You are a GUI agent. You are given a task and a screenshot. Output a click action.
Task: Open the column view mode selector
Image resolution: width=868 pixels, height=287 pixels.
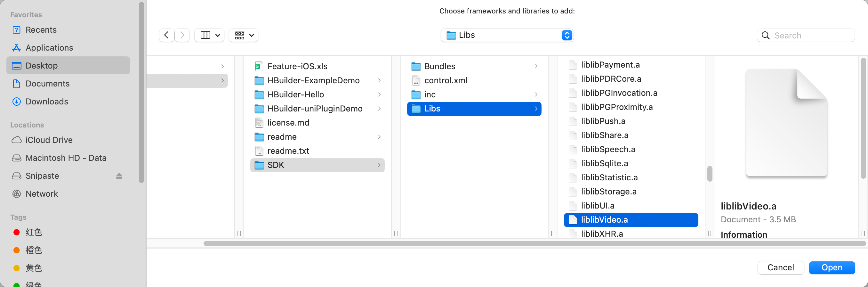(x=210, y=35)
